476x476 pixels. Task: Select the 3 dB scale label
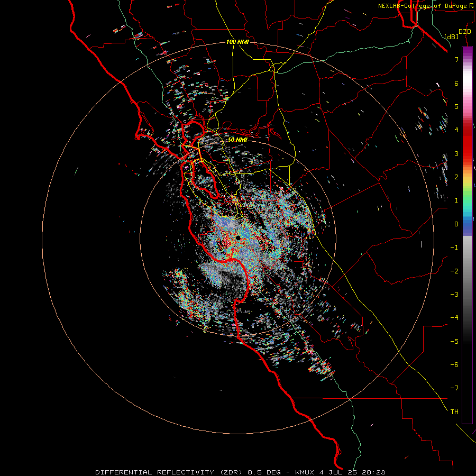456,153
